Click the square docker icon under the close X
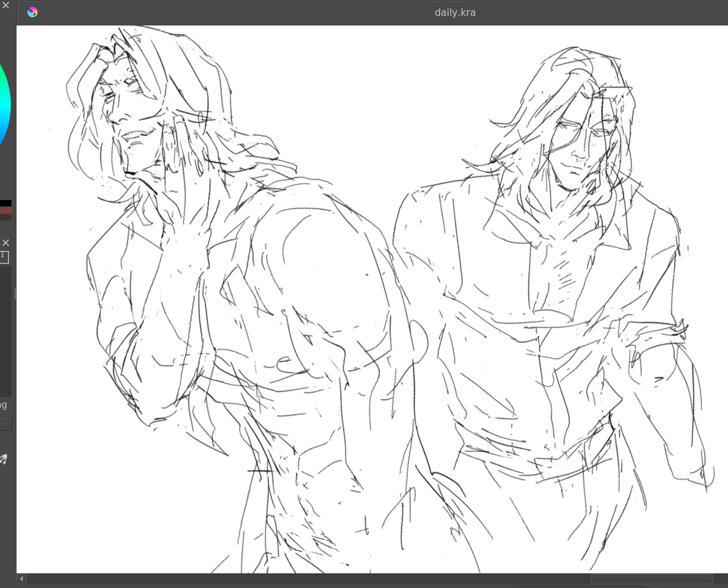Image resolution: width=728 pixels, height=588 pixels. click(4, 257)
